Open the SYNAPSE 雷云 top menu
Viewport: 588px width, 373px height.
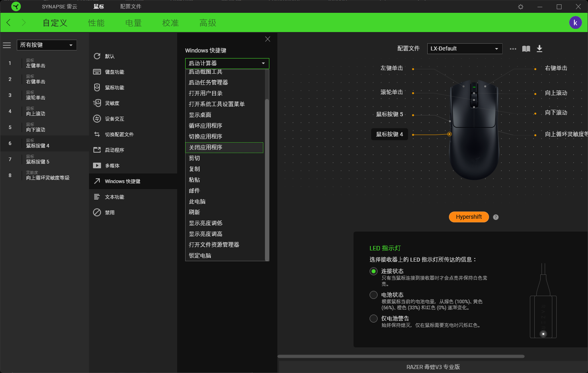click(59, 6)
